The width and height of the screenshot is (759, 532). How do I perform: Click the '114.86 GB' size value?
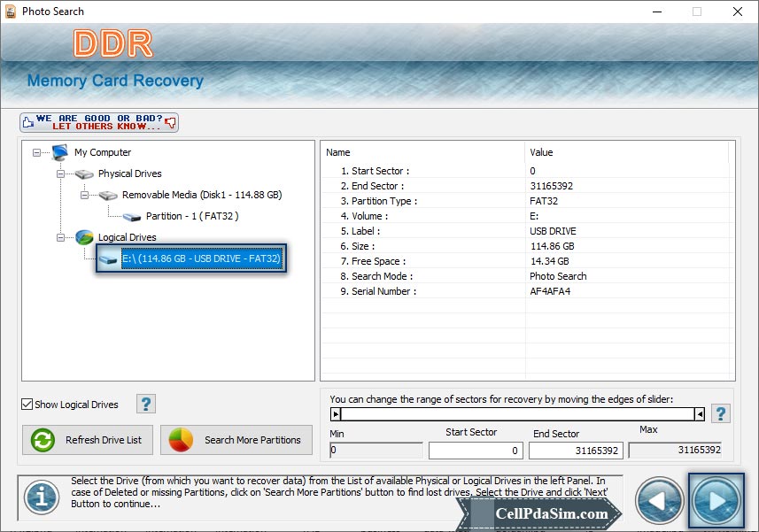point(553,246)
